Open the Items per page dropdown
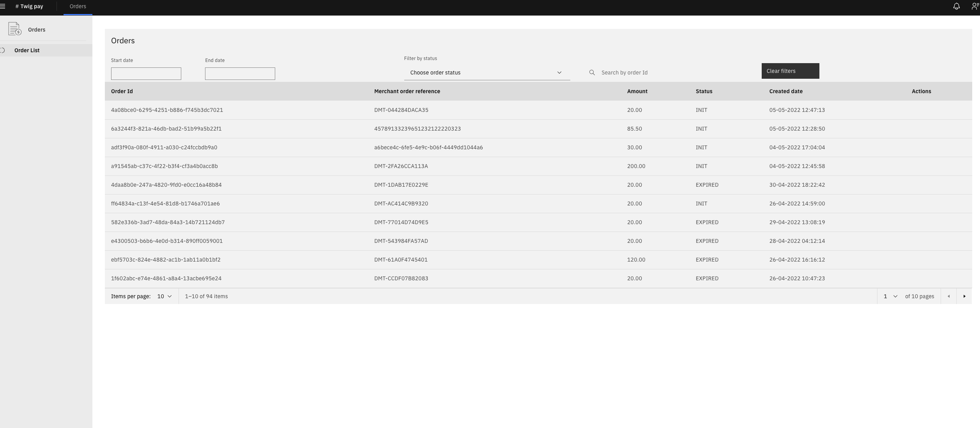Image resolution: width=980 pixels, height=428 pixels. coord(164,296)
